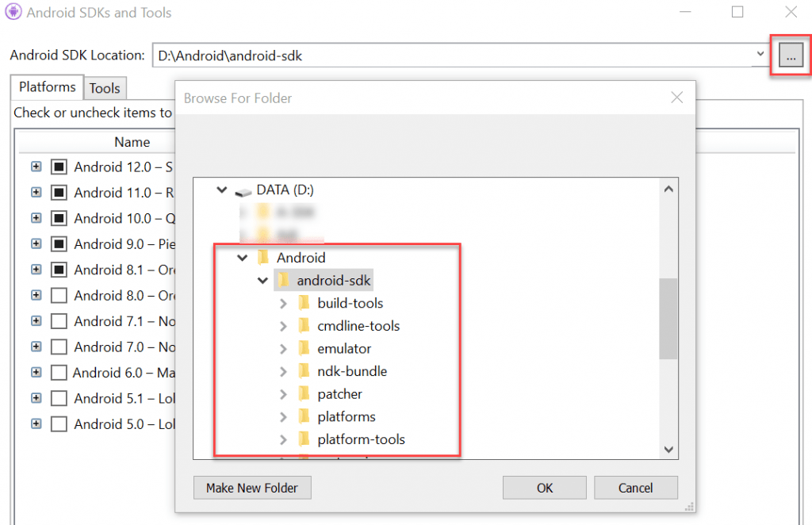The image size is (812, 525).
Task: Click the Name column header
Action: [132, 142]
